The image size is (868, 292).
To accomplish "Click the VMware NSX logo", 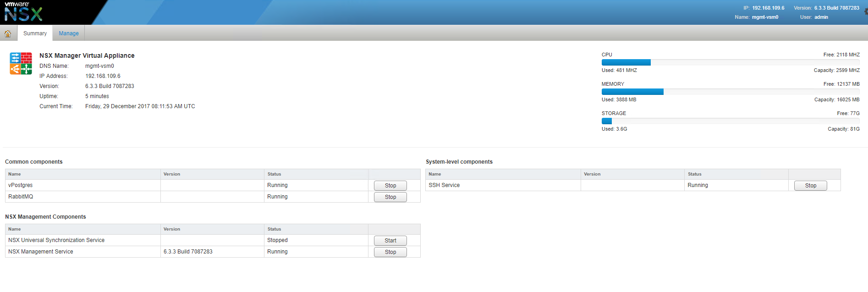I will pyautogui.click(x=23, y=12).
